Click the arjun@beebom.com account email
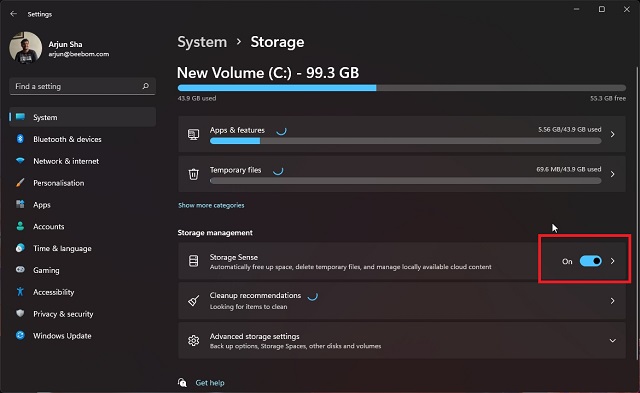The width and height of the screenshot is (640, 393). (x=79, y=54)
